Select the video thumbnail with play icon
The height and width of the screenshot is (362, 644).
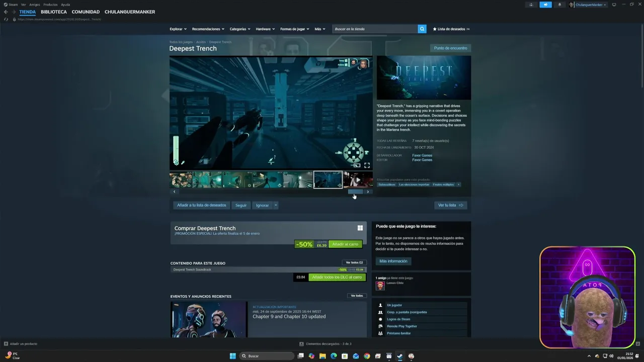point(358,179)
